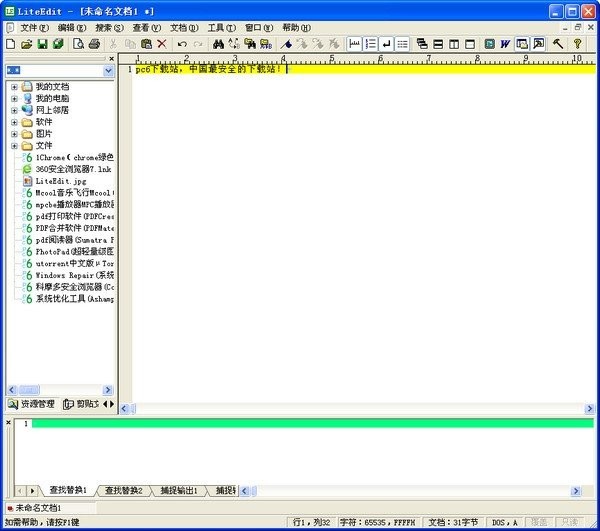The width and height of the screenshot is (600, 531).
Task: Select the Windows Repair file entry
Action: point(75,275)
